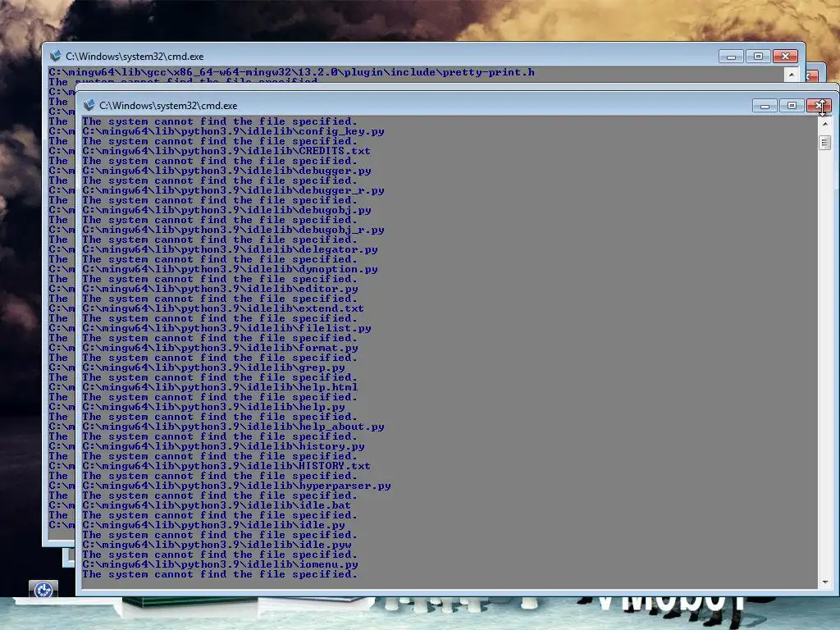Screen dimensions: 840x630
Task: Click the back window scrollbar up arrow
Action: (792, 75)
